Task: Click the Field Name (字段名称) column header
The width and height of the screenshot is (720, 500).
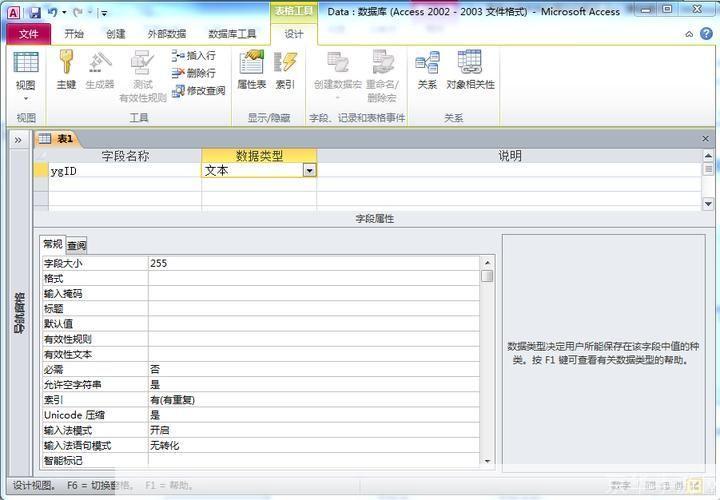Action: pos(125,156)
